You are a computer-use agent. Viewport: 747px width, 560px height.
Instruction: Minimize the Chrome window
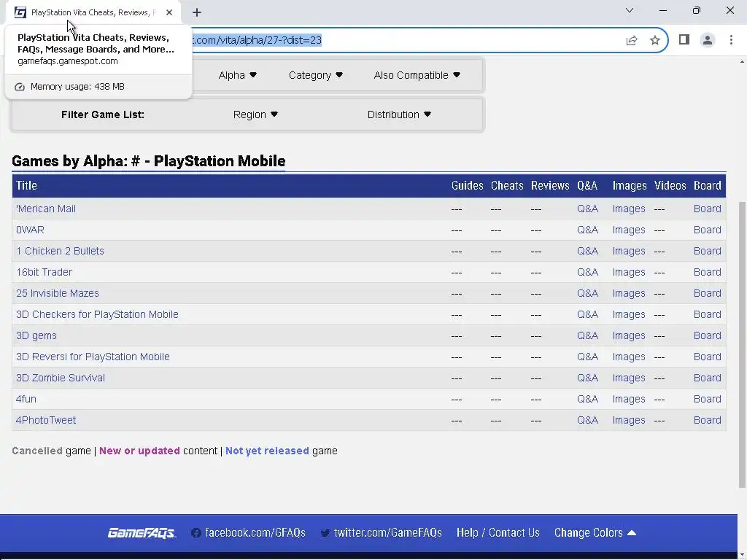pyautogui.click(x=662, y=10)
